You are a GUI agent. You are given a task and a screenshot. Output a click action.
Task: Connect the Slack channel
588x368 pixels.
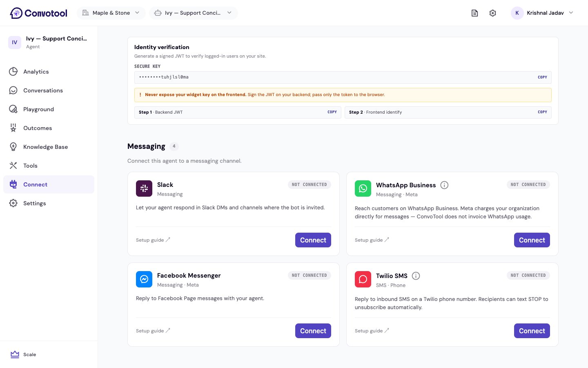[313, 240]
